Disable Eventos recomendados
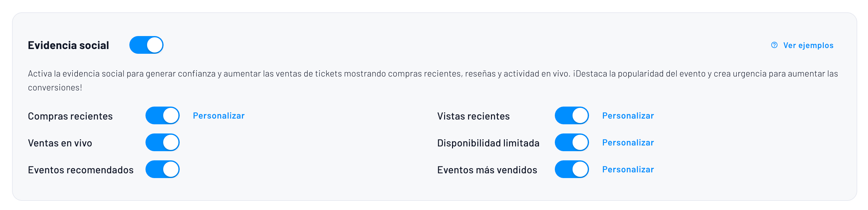 pyautogui.click(x=162, y=170)
